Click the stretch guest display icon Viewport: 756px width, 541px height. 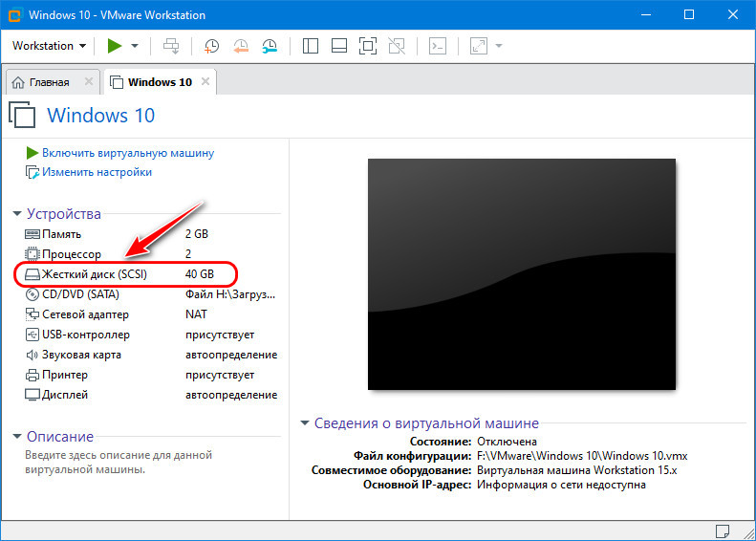pos(479,46)
